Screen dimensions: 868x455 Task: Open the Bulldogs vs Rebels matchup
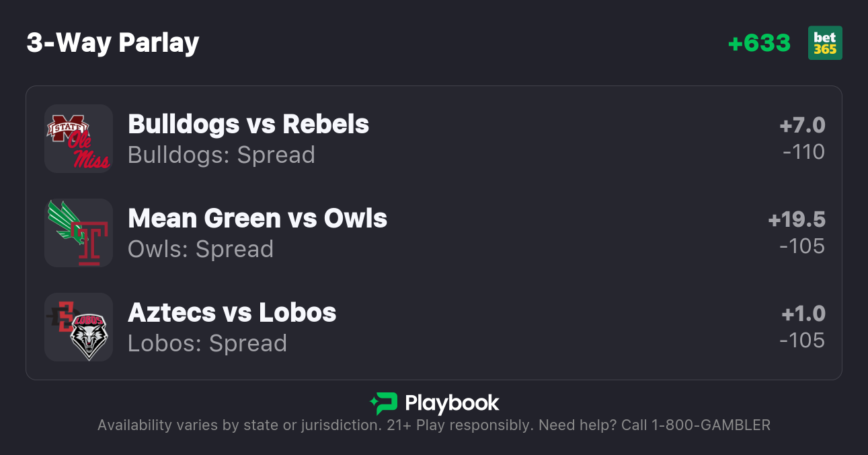248,125
